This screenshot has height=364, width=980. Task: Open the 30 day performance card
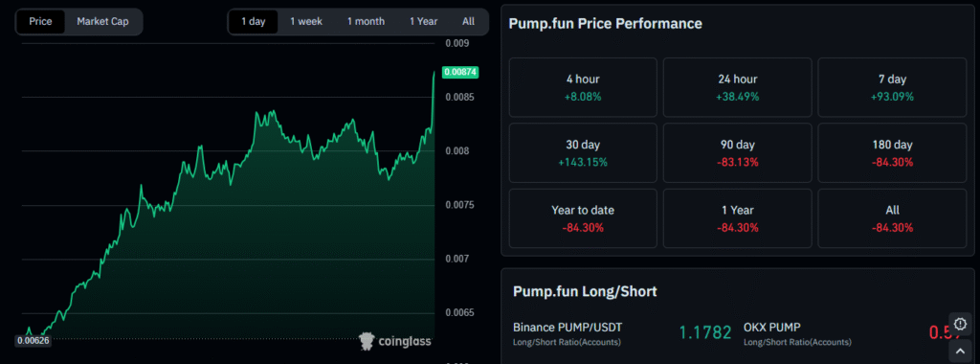583,153
